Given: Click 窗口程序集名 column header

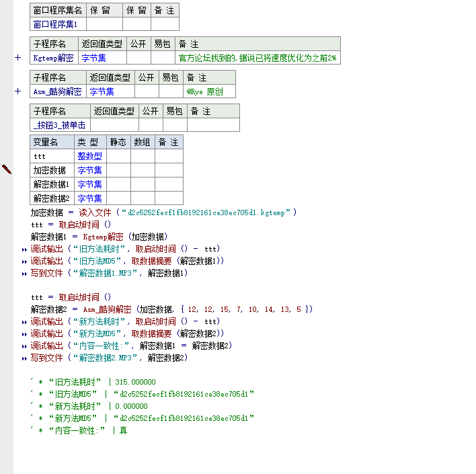Looking at the screenshot, I should click(x=58, y=10).
